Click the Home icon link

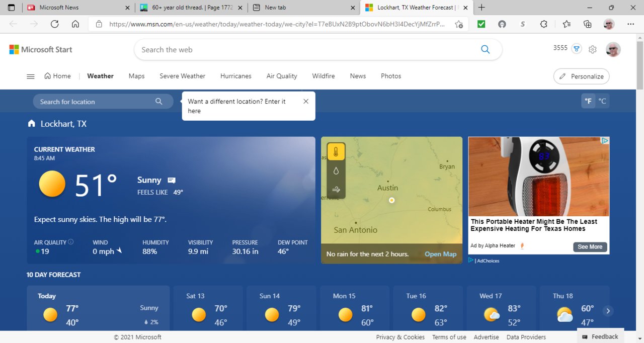point(57,76)
